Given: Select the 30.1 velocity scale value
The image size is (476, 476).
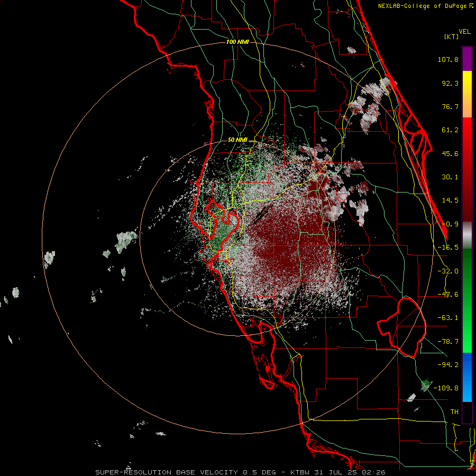Looking at the screenshot, I should tap(450, 177).
